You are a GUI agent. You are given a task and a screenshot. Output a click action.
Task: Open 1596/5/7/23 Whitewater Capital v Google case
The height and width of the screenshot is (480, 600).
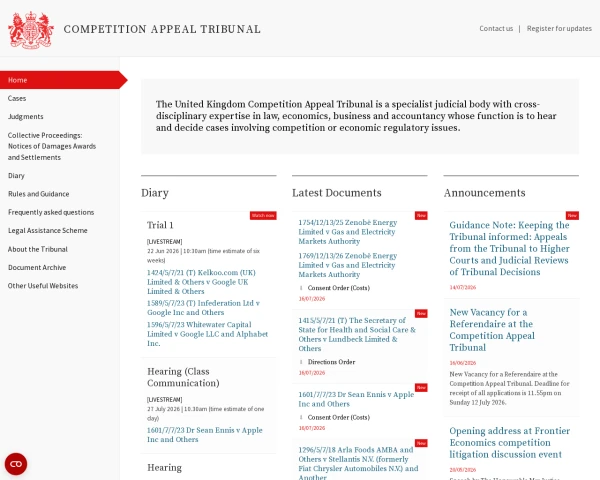click(207, 334)
